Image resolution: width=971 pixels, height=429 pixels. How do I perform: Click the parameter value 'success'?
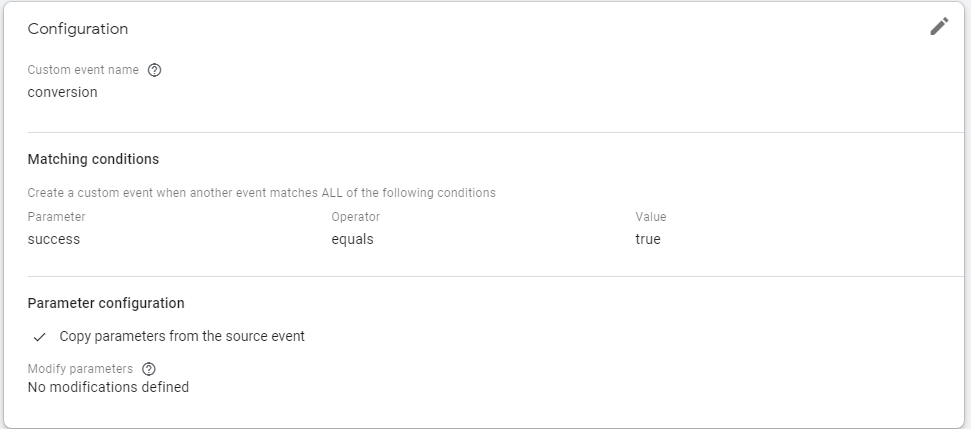(x=54, y=239)
